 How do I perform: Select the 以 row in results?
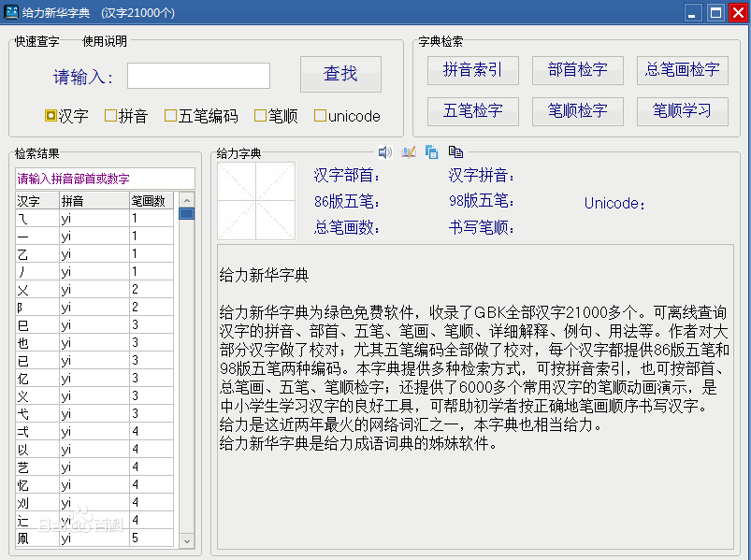[94, 449]
